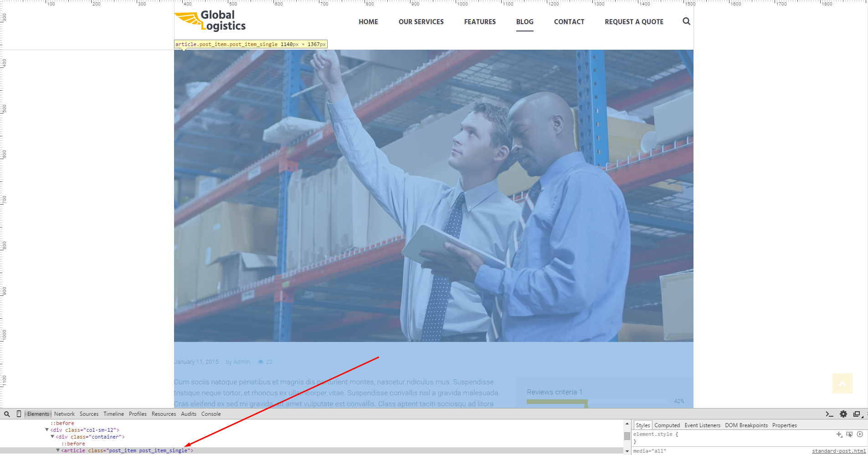Add new style rule plus icon
This screenshot has height=455, width=868.
tap(839, 434)
